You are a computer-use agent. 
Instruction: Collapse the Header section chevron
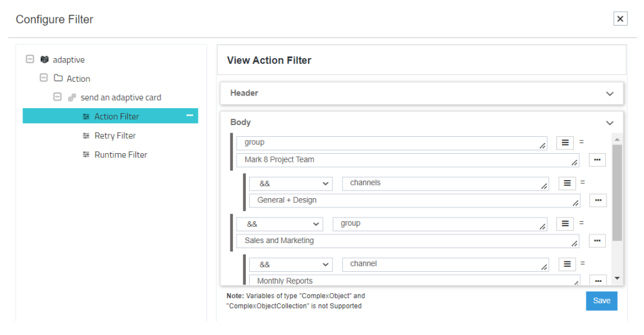610,94
